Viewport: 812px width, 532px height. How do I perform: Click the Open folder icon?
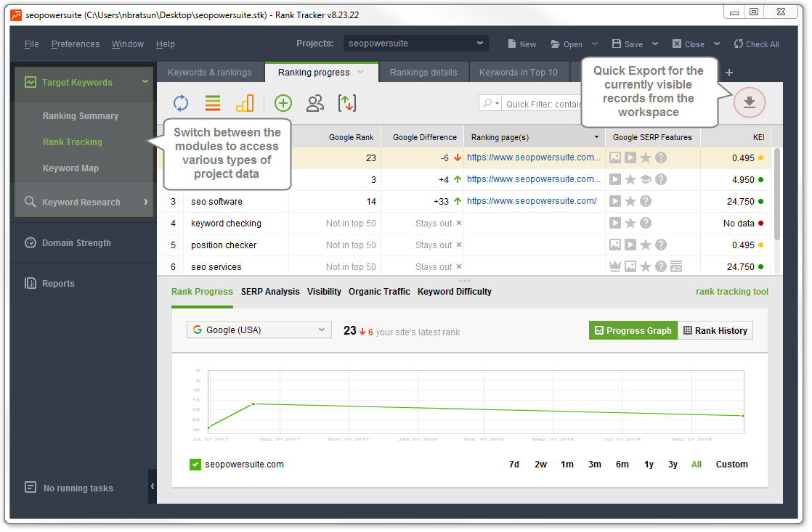[x=555, y=44]
